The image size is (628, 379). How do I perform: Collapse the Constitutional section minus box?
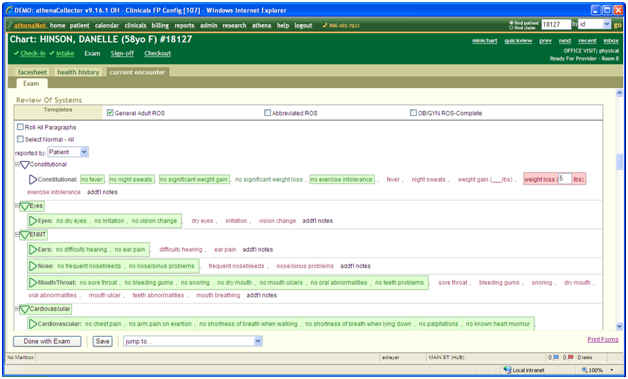17,165
